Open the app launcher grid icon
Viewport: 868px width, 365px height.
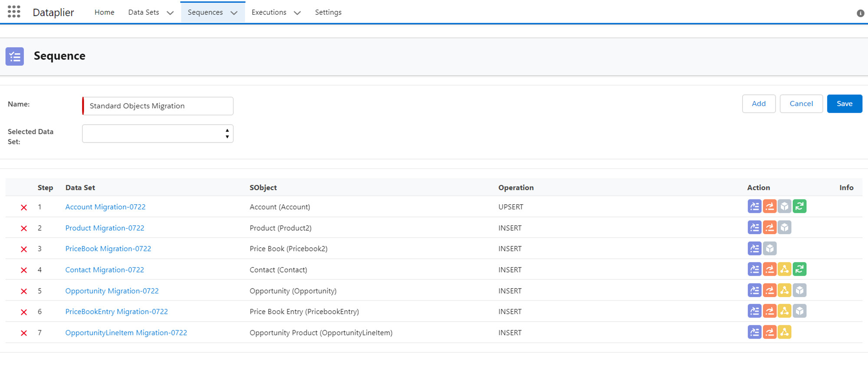[x=14, y=12]
